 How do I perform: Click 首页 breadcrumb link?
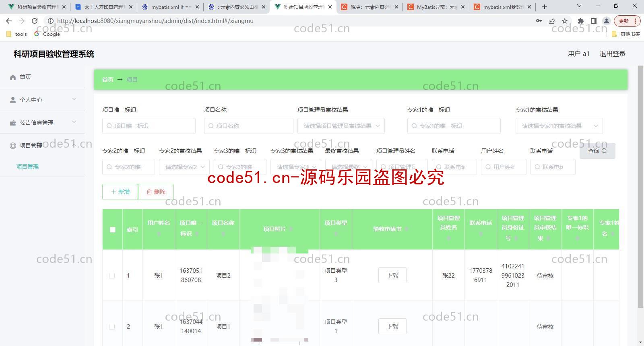click(108, 80)
